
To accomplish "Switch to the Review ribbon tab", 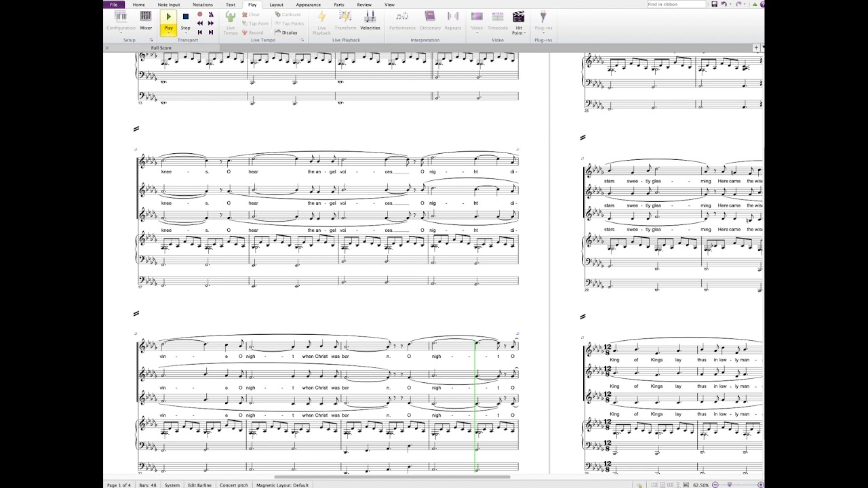I will click(x=364, y=5).
